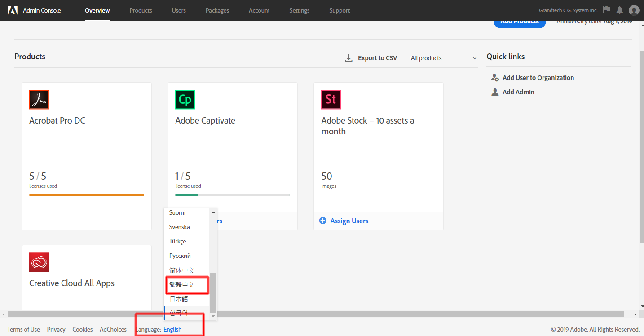Open the Privacy footer link
Viewport: 644px width, 336px height.
point(56,329)
